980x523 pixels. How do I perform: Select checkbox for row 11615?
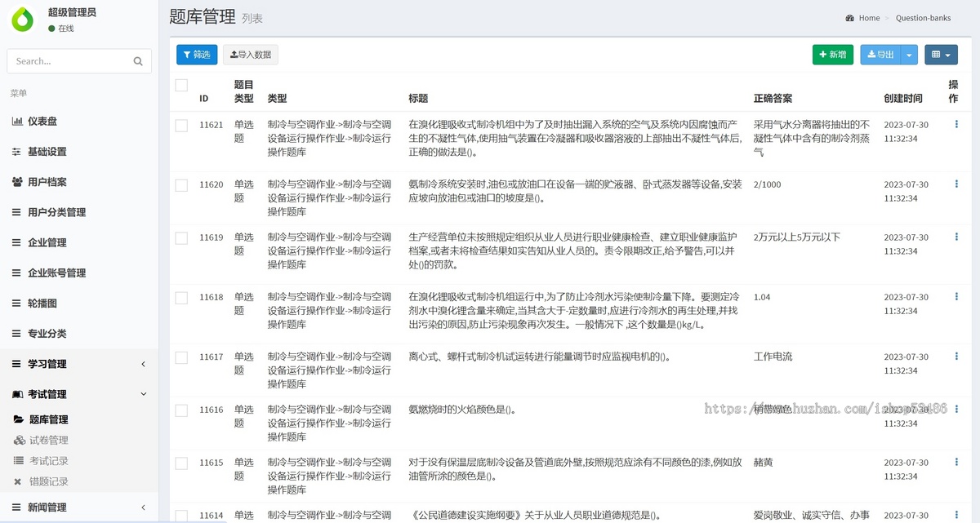click(181, 463)
